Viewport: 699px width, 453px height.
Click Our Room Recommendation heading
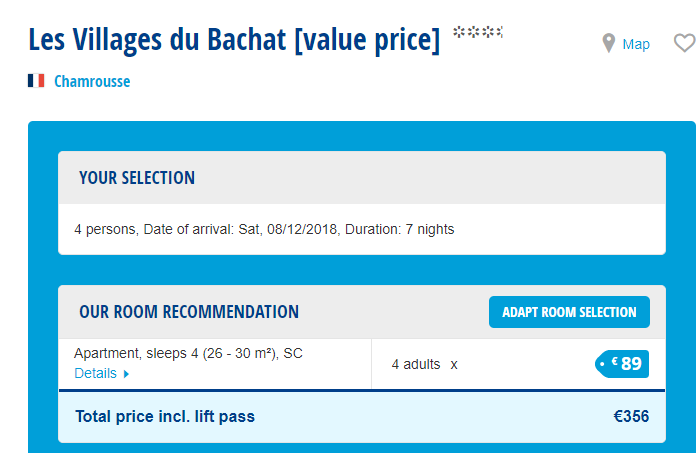click(189, 312)
